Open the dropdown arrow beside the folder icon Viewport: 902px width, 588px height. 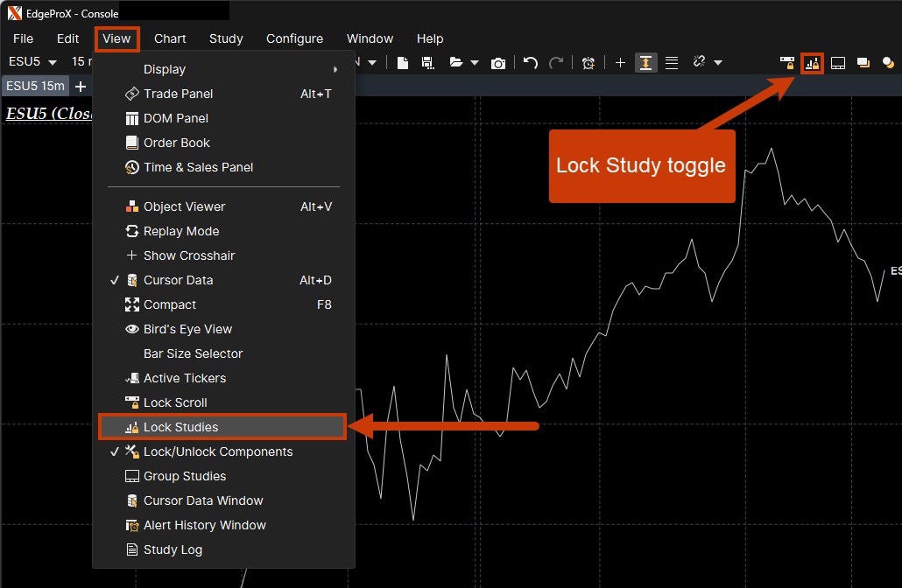coord(475,63)
